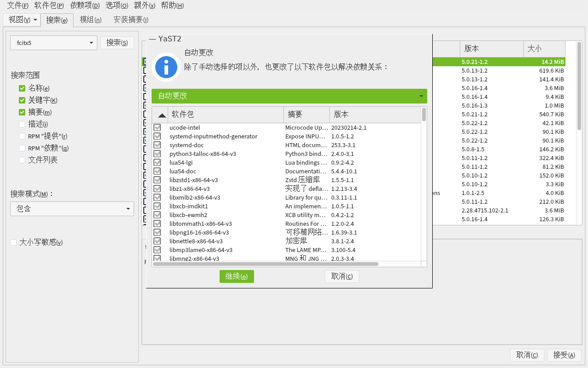Viewport: 588px width, 368px height.
Task: Sort main list by 大小 column header
Action: coord(544,49)
